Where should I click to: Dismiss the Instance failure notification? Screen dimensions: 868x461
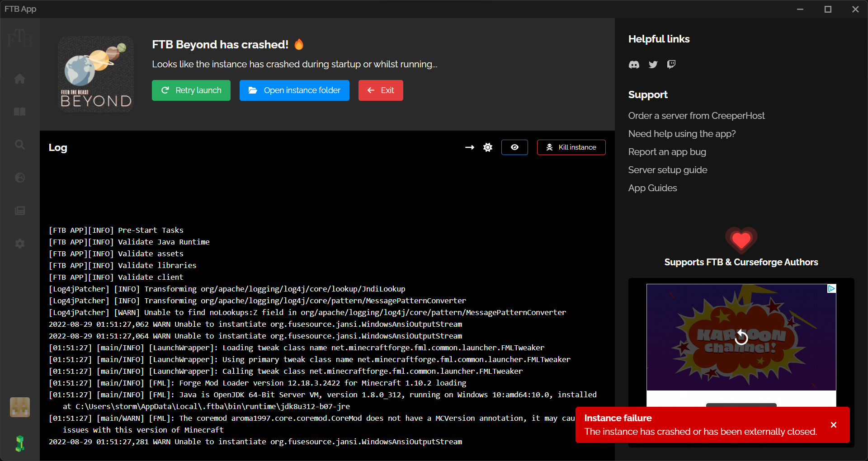click(834, 425)
